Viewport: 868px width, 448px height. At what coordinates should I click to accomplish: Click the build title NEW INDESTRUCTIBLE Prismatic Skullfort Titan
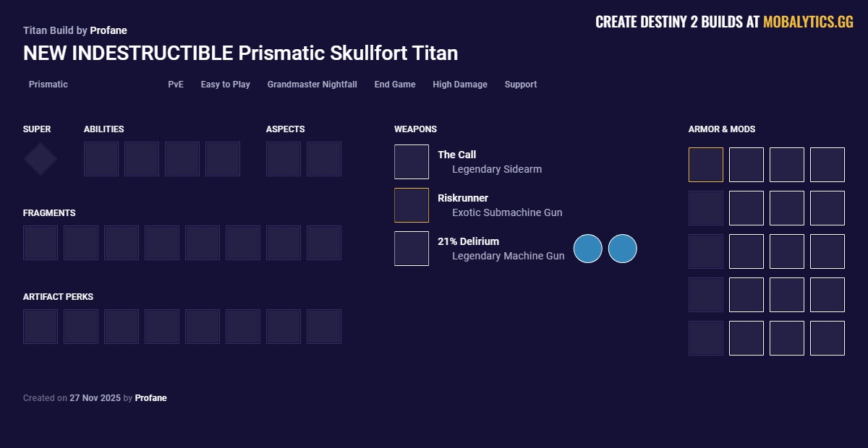coord(240,53)
